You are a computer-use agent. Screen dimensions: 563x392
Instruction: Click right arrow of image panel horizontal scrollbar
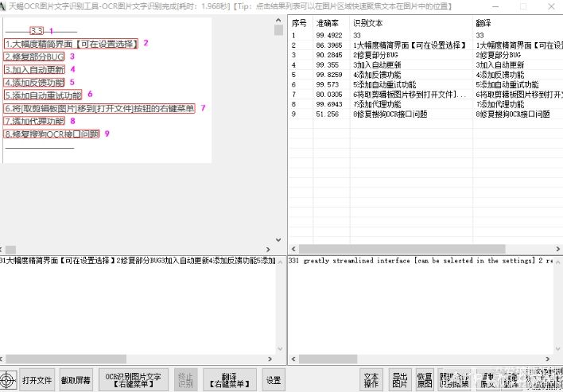[268, 249]
